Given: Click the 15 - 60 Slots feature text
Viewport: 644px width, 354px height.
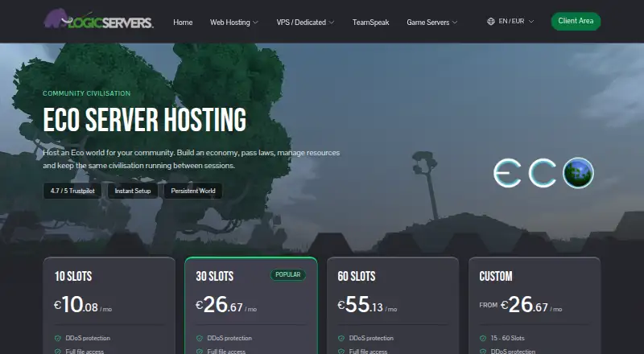Looking at the screenshot, I should [x=508, y=339].
